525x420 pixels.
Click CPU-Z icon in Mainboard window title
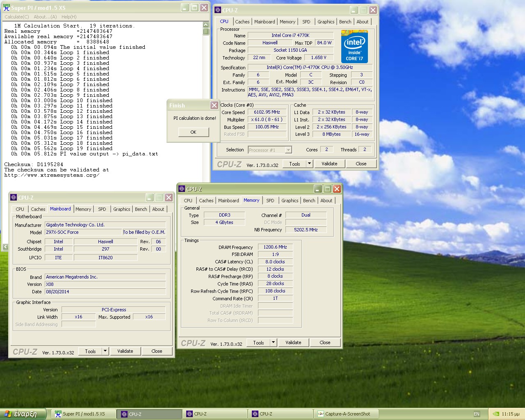(x=14, y=197)
